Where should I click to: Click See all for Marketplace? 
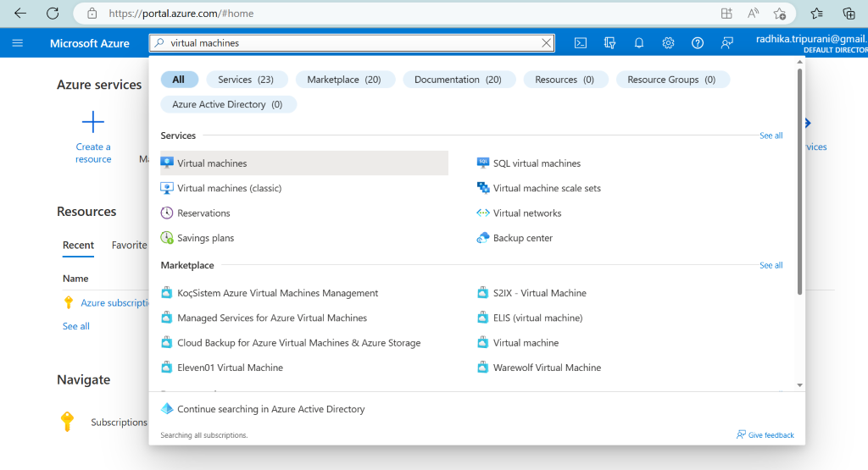coord(771,265)
